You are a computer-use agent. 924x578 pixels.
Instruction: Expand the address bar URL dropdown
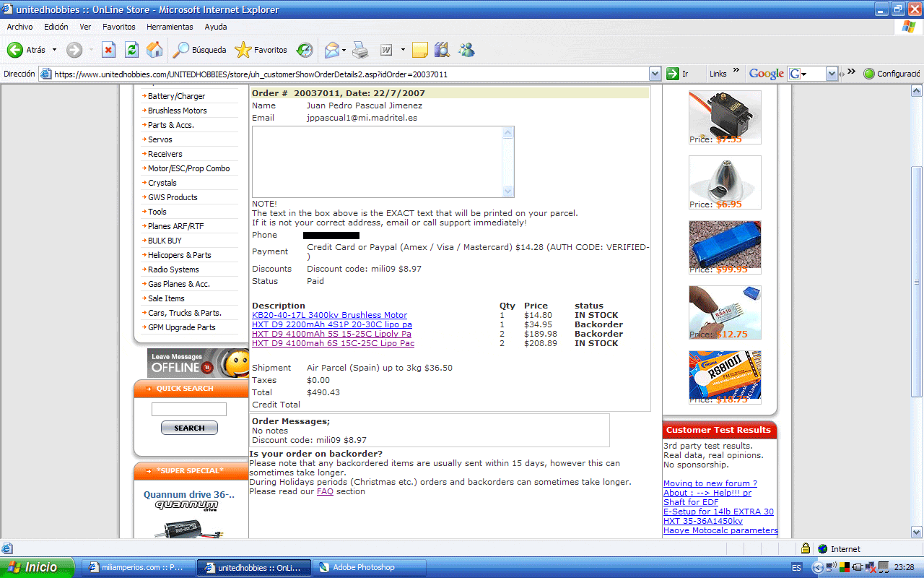click(655, 74)
